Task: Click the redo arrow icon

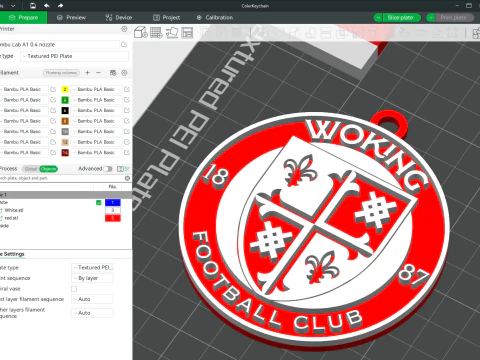Action: 60,6
